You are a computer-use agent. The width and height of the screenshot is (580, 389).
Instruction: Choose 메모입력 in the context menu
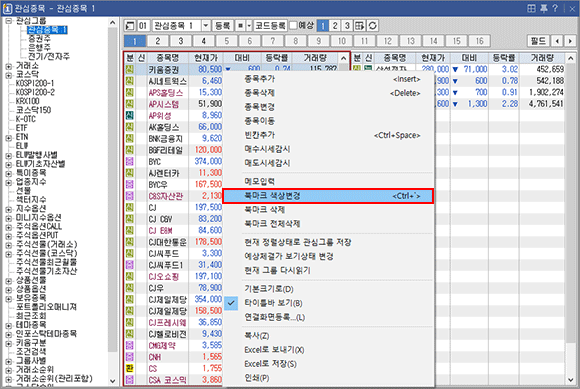328,182
